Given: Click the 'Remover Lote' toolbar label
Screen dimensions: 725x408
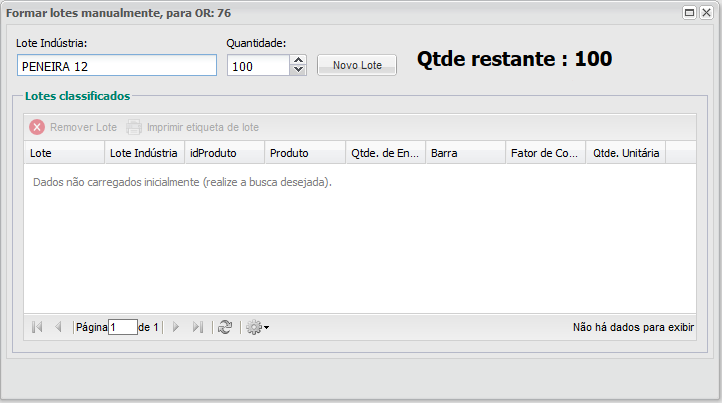Looking at the screenshot, I should [83, 128].
